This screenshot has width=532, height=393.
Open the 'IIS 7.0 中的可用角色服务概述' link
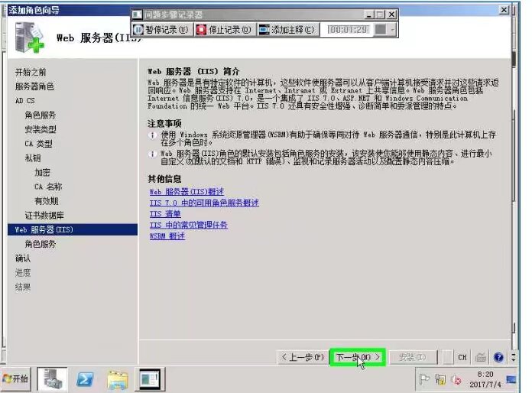204,203
